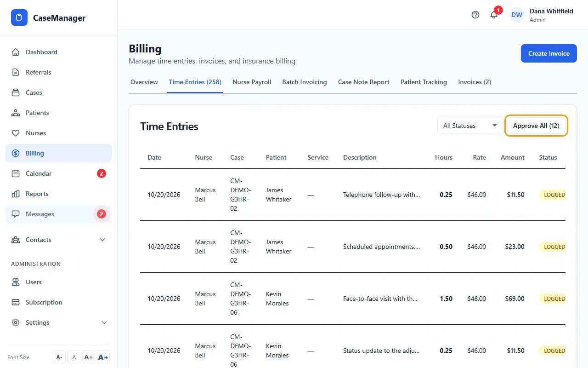588x368 pixels.
Task: Click the Referrals document icon
Action: click(x=16, y=72)
